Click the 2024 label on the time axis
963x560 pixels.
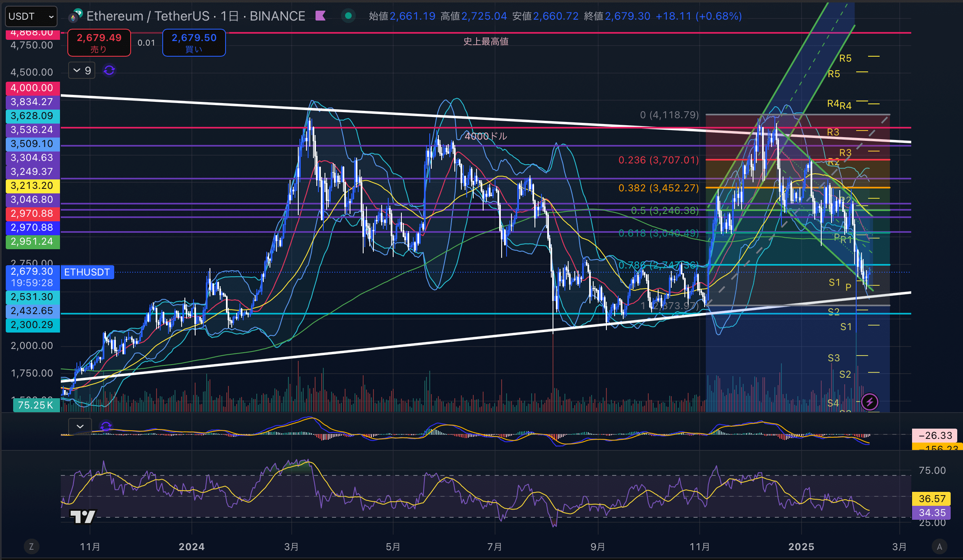click(x=191, y=547)
